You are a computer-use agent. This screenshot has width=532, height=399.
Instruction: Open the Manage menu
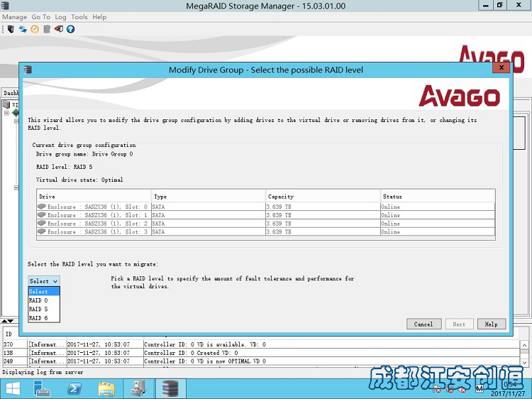15,17
